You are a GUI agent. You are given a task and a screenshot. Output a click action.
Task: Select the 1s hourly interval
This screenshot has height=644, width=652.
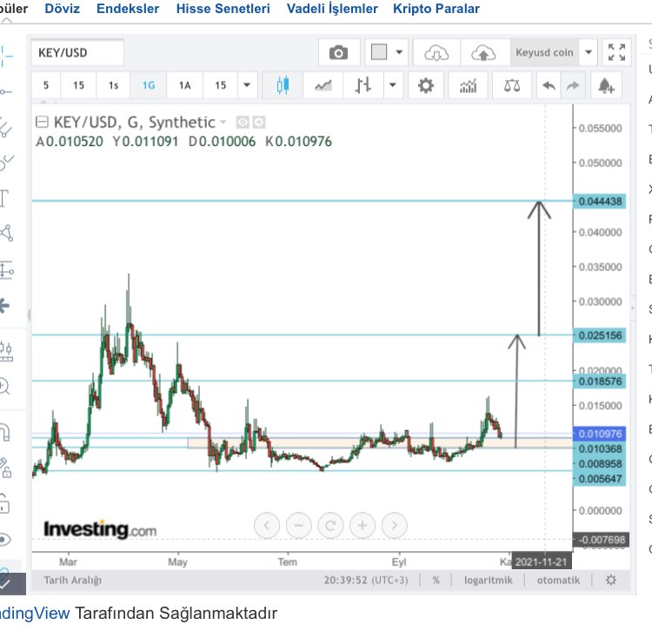[x=113, y=85]
